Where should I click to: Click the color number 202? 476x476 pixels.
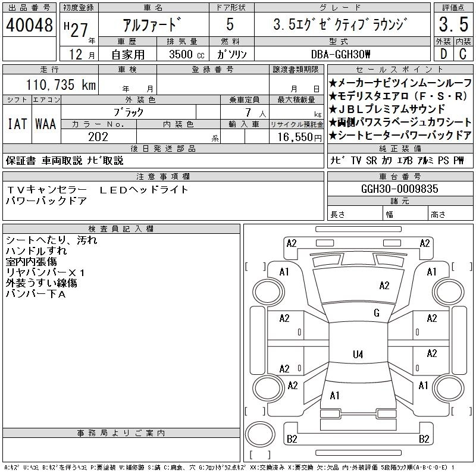tap(98, 136)
